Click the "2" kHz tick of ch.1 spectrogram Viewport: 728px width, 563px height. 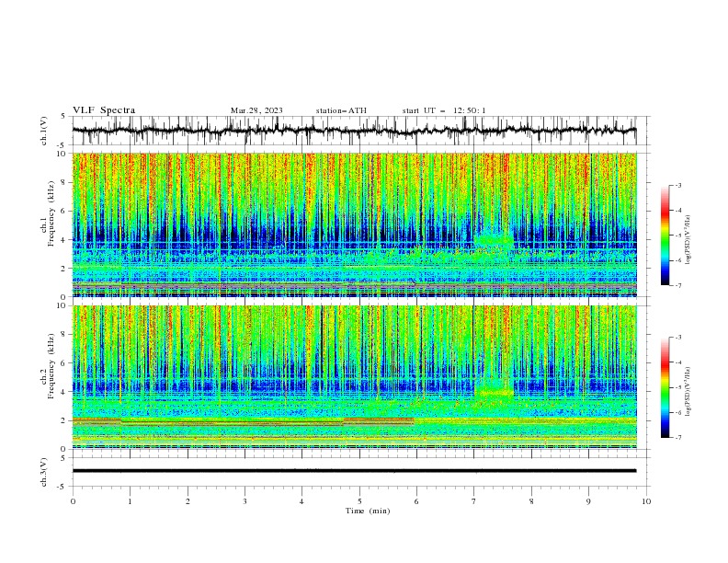click(64, 269)
